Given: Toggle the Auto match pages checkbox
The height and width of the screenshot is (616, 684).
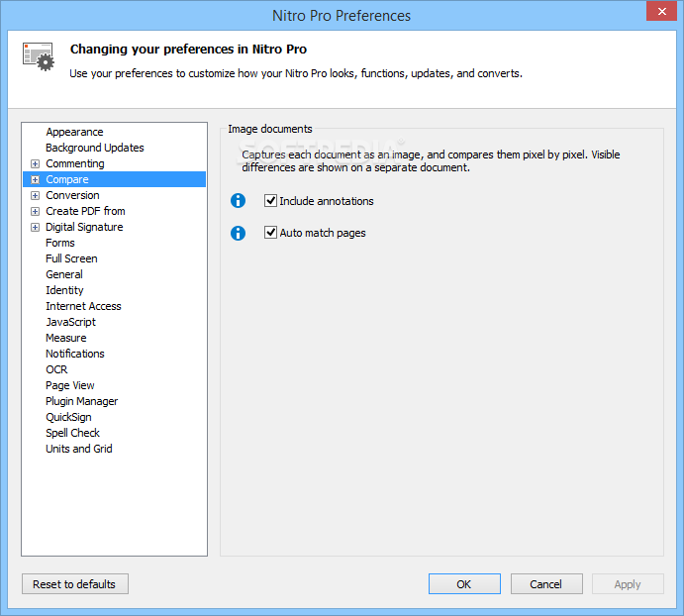Looking at the screenshot, I should (x=270, y=233).
